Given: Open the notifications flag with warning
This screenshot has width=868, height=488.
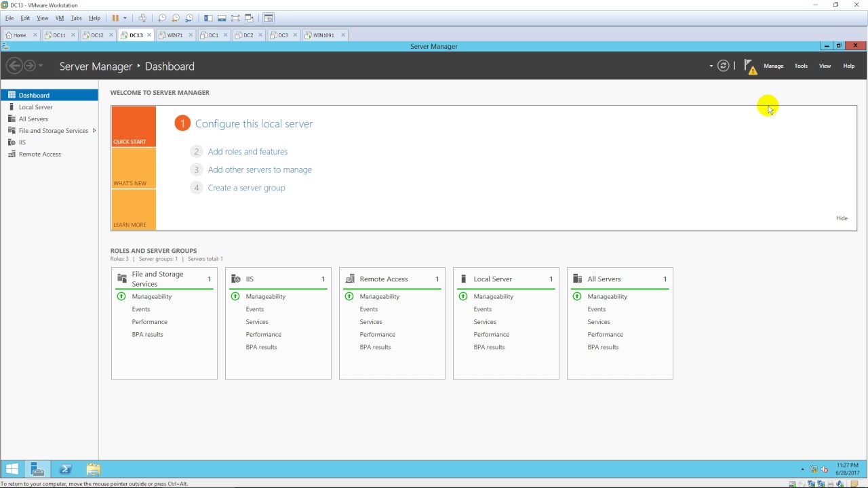Looking at the screenshot, I should 750,66.
